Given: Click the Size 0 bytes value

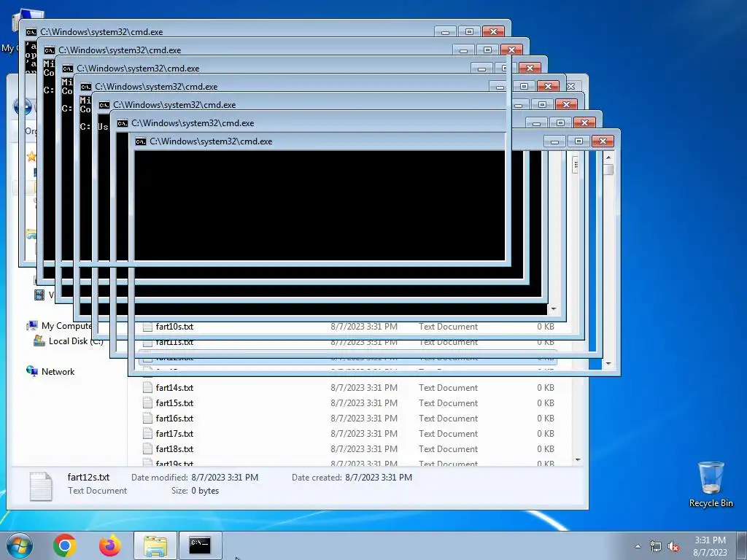Looking at the screenshot, I should pos(205,491).
